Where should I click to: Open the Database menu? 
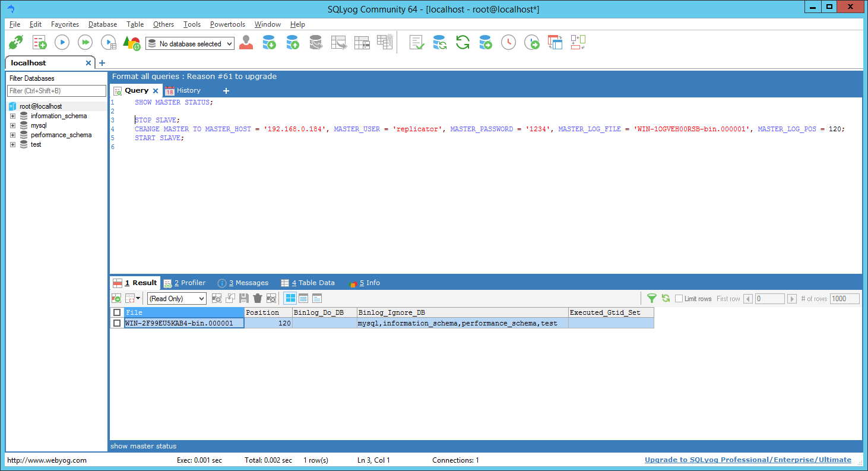point(103,24)
